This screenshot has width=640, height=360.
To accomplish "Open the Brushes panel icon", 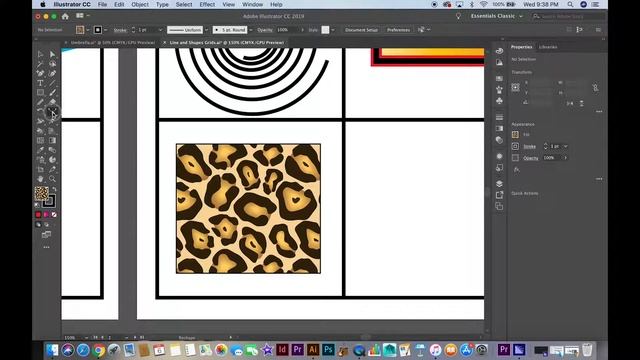I will 499,90.
